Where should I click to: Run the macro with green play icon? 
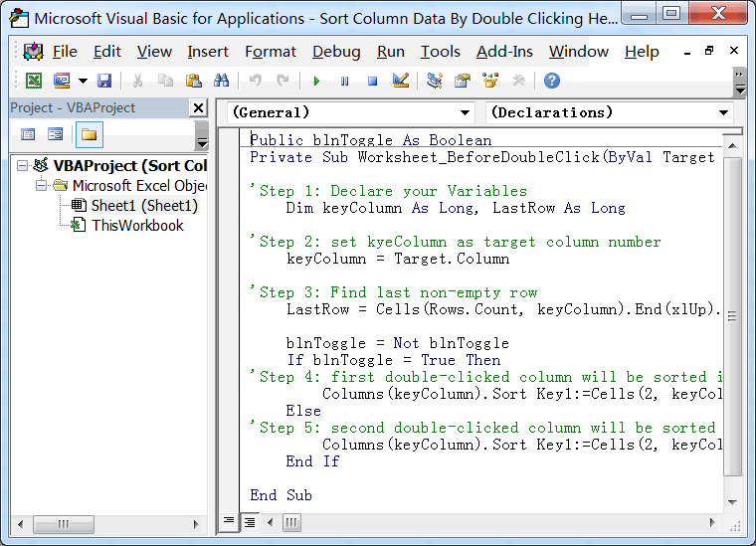[x=316, y=81]
